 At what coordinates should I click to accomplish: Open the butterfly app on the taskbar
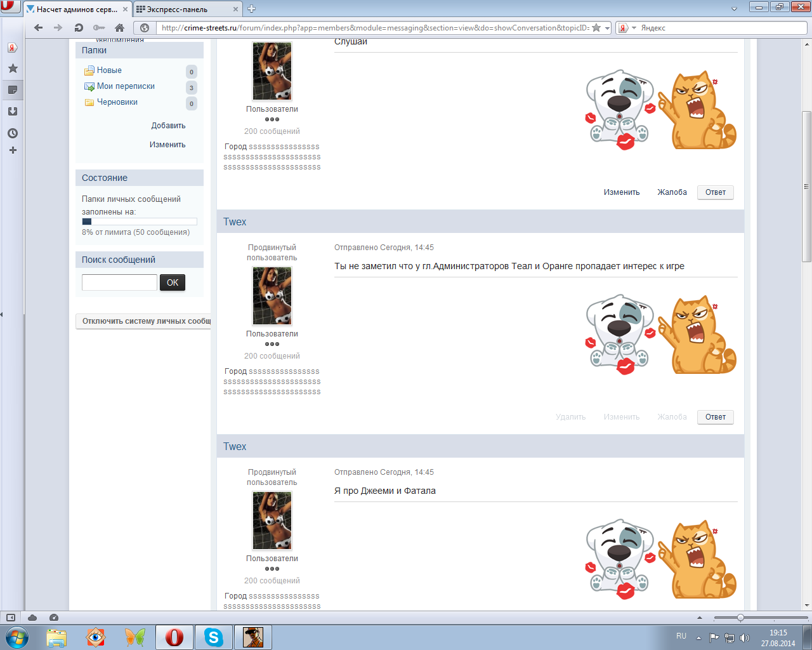tap(135, 637)
